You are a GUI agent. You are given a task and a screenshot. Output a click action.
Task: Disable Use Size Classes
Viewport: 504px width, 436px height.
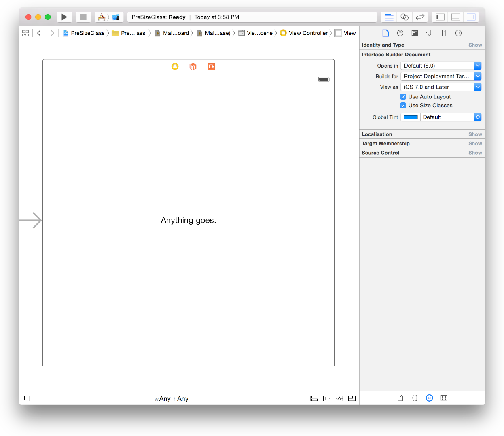tap(403, 106)
